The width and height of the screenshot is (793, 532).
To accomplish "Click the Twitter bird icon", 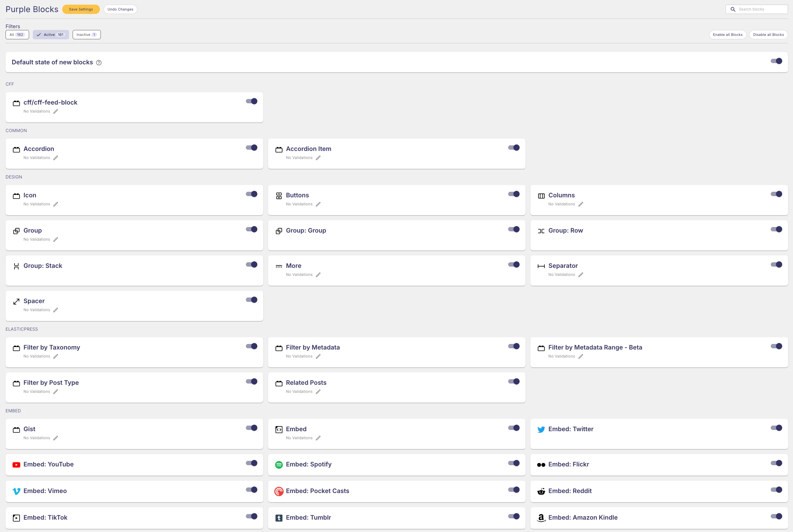I will 541,430.
